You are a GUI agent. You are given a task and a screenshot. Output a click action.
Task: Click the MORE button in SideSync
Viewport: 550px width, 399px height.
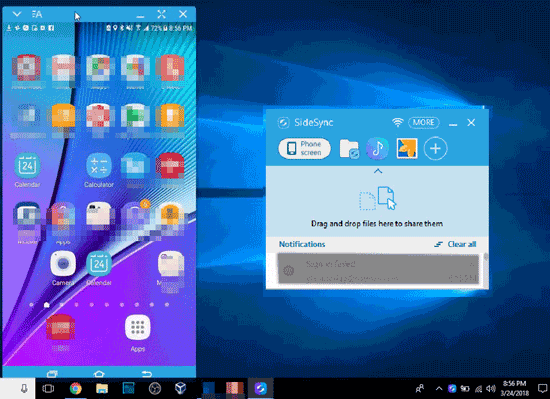click(424, 122)
